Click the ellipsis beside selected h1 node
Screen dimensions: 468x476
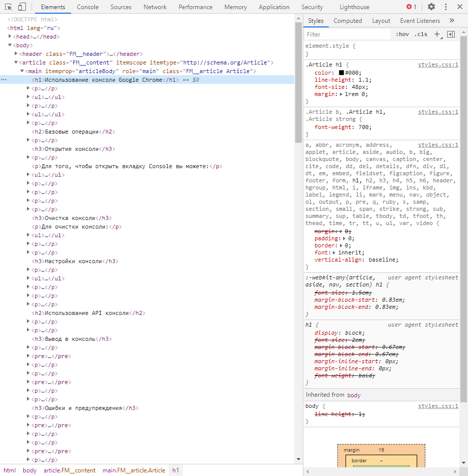[x=4, y=80]
